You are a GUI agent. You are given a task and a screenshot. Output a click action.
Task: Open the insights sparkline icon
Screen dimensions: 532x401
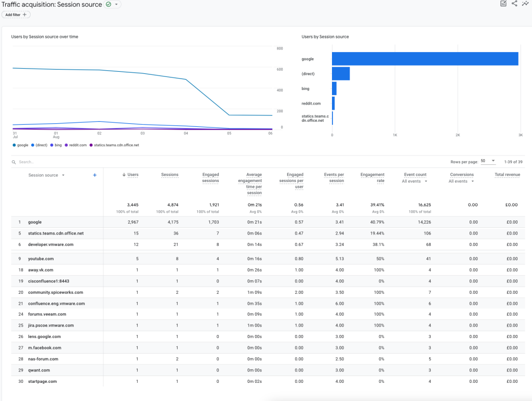tap(525, 4)
